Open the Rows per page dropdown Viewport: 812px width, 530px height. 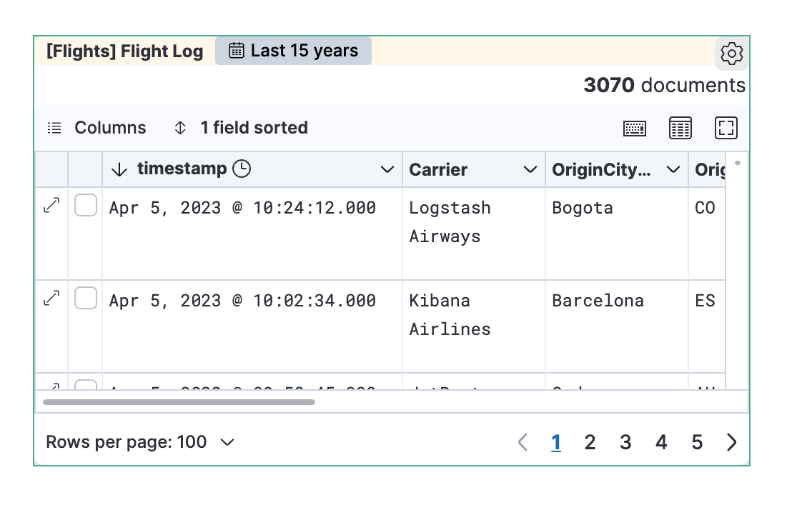[x=140, y=442]
